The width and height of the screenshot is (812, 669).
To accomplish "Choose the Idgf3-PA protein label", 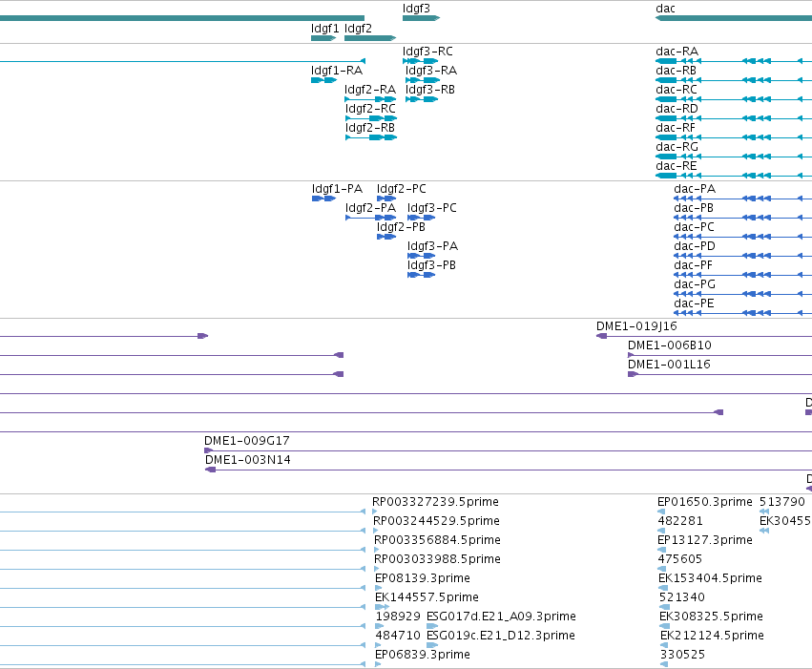I will coord(432,246).
